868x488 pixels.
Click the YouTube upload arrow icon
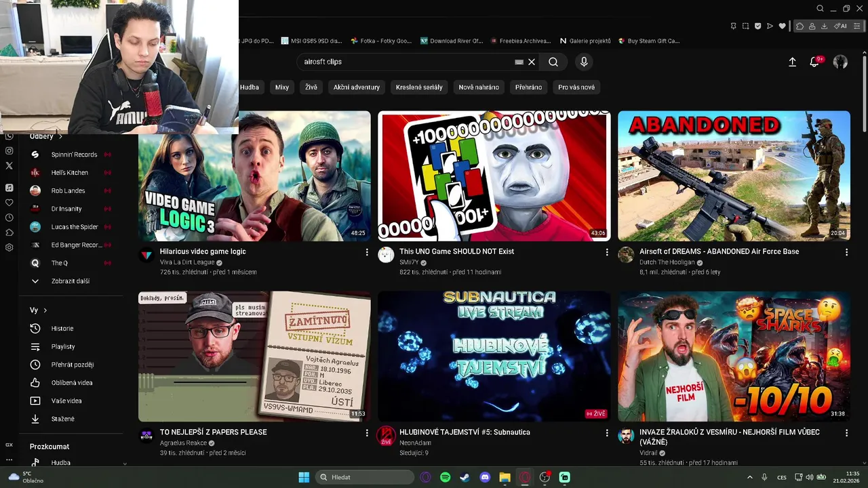click(x=792, y=62)
